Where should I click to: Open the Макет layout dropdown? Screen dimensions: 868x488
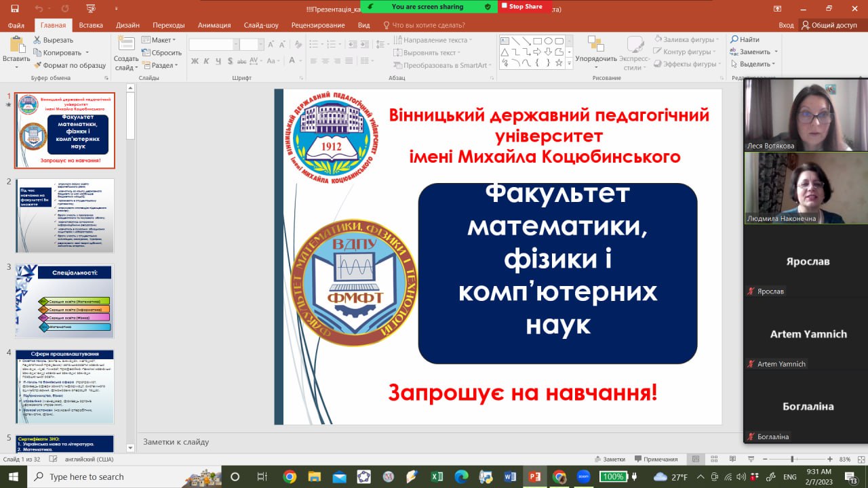[159, 40]
